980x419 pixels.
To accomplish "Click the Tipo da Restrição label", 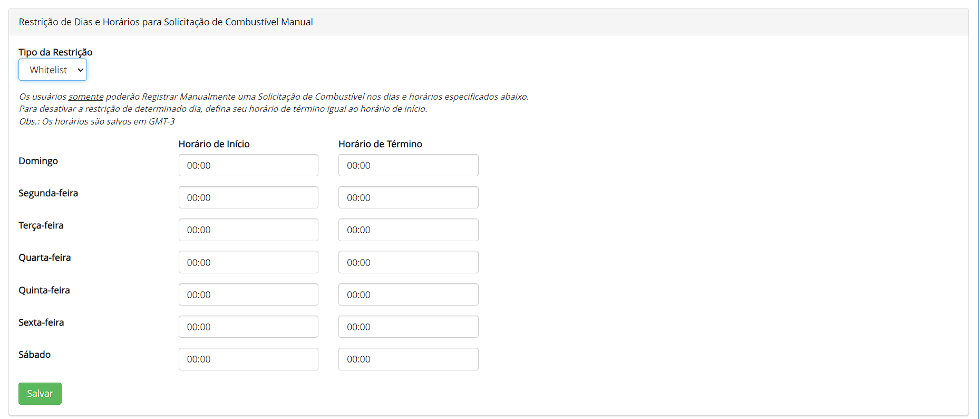I will tap(55, 52).
